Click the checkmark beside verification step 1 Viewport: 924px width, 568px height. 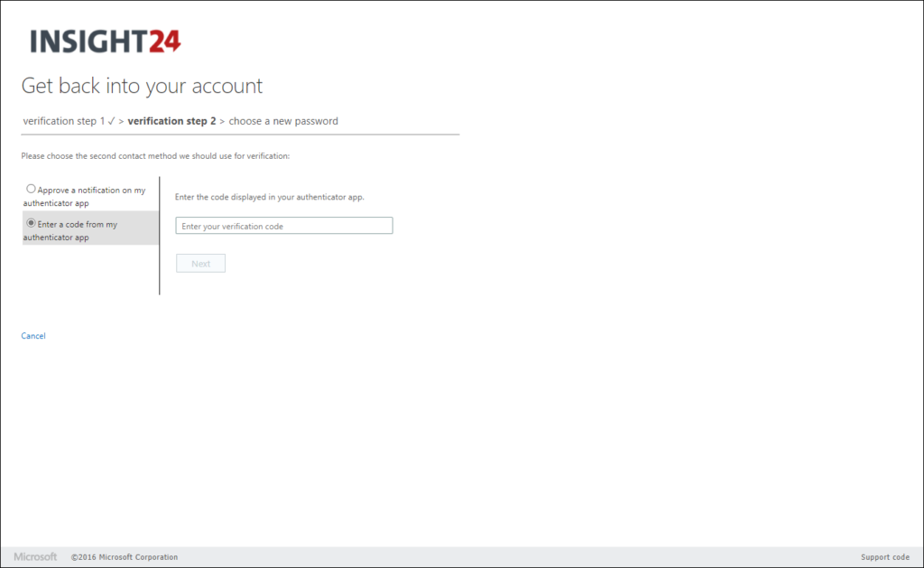tap(113, 120)
